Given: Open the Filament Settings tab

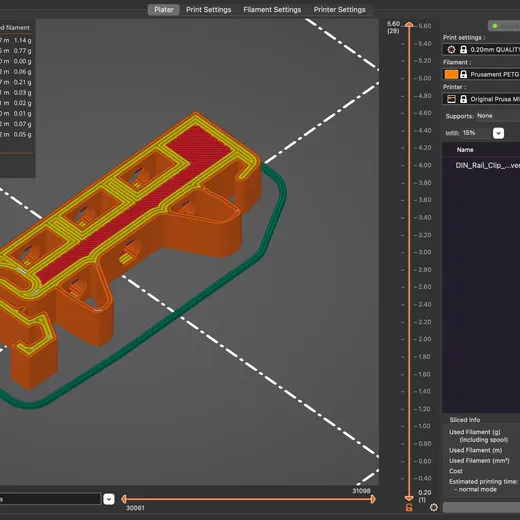Looking at the screenshot, I should pos(272,10).
